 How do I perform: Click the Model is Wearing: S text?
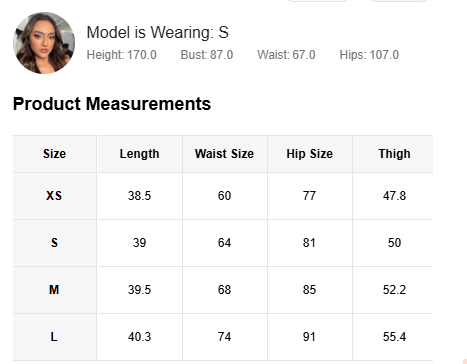(x=158, y=32)
